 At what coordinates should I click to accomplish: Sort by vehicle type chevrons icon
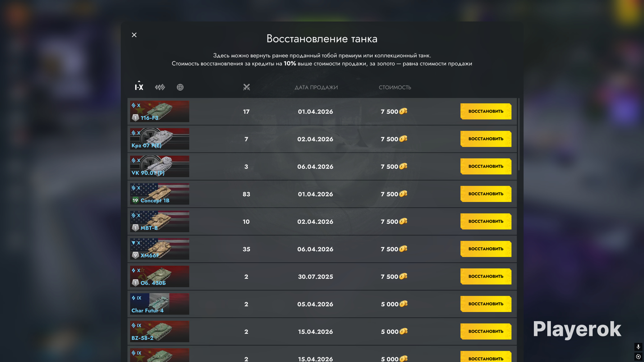pyautogui.click(x=160, y=87)
